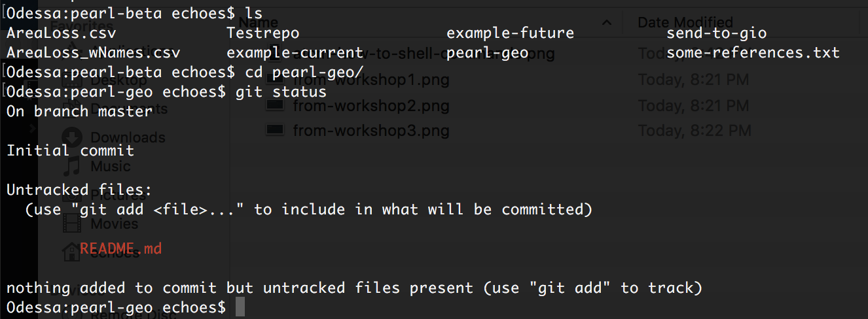Click the some-references.txt text in listing

point(753,53)
